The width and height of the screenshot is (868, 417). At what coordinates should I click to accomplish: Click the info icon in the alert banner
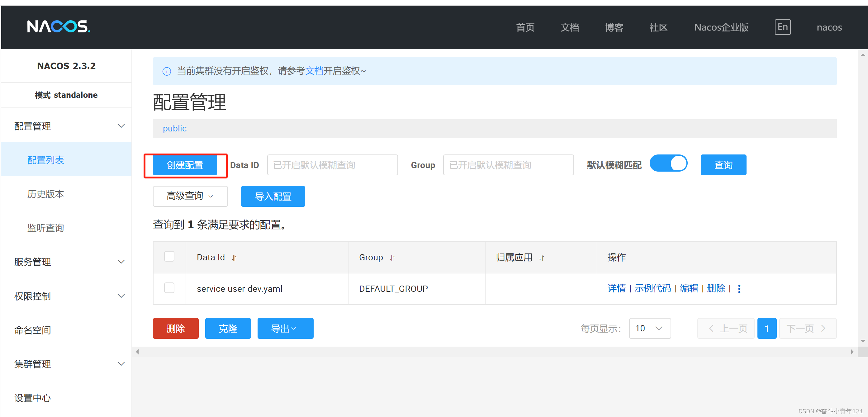(x=167, y=71)
